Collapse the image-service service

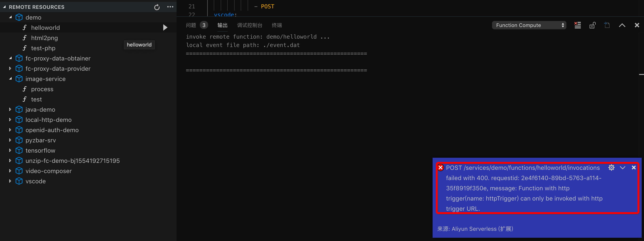(x=10, y=79)
